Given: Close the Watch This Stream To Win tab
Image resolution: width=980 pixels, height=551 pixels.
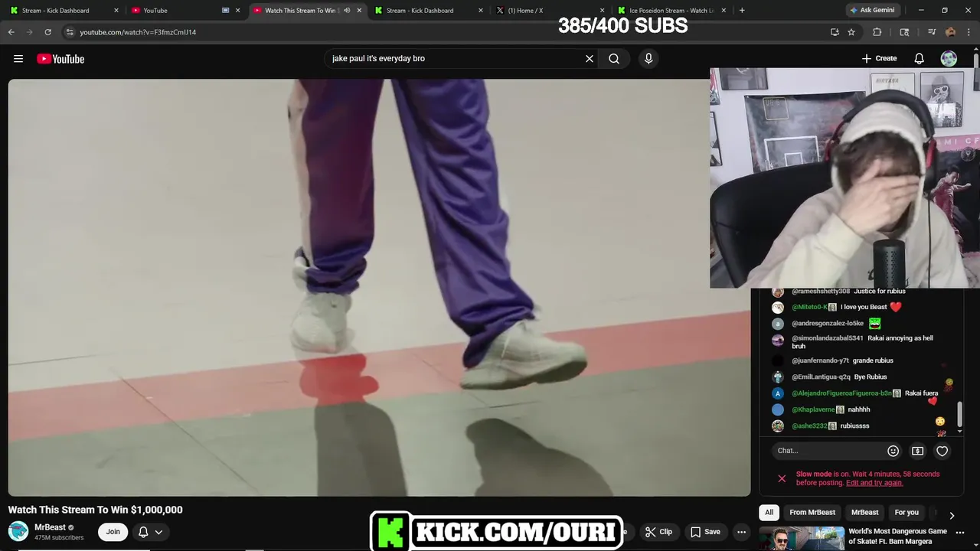Looking at the screenshot, I should pyautogui.click(x=359, y=10).
